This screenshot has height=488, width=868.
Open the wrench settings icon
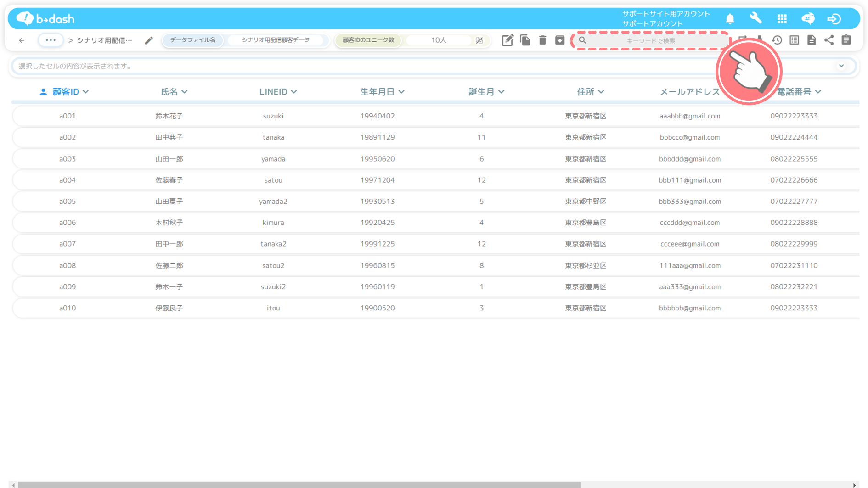tap(755, 18)
